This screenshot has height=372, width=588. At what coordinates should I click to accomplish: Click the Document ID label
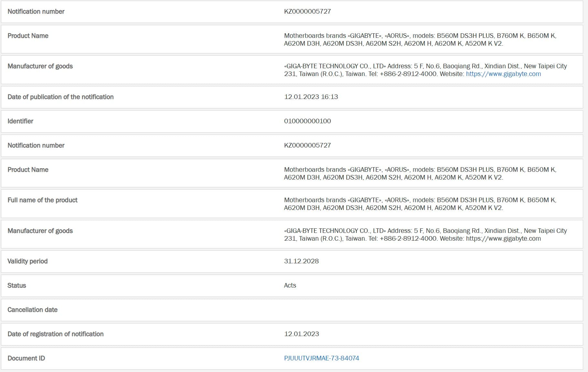[x=26, y=358]
